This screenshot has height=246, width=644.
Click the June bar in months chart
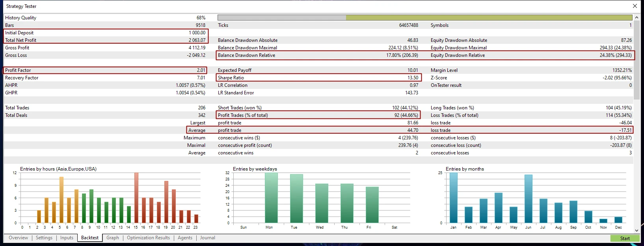point(528,199)
